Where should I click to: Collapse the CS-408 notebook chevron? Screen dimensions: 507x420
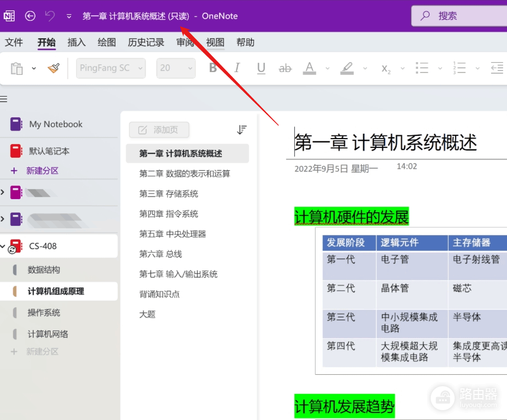point(3,246)
